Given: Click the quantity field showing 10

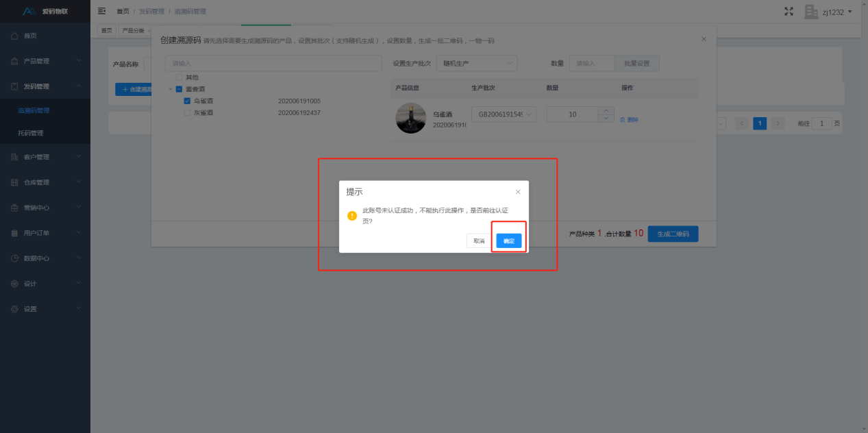Looking at the screenshot, I should [573, 114].
